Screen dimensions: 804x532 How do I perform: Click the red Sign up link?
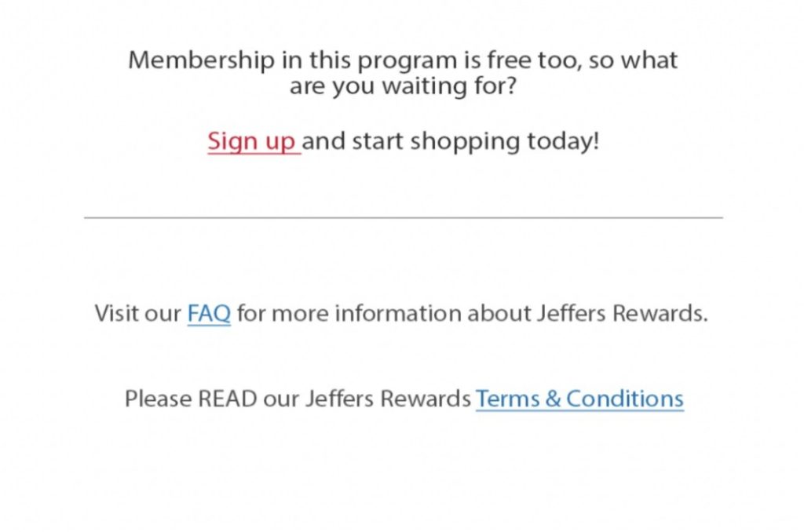click(252, 141)
